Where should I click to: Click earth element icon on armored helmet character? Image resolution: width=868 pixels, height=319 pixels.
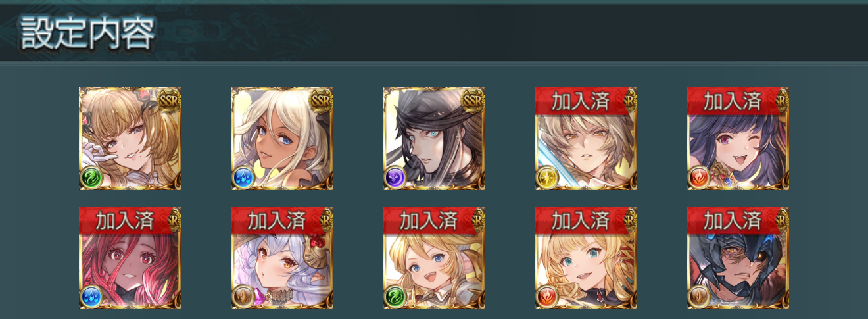point(699,298)
